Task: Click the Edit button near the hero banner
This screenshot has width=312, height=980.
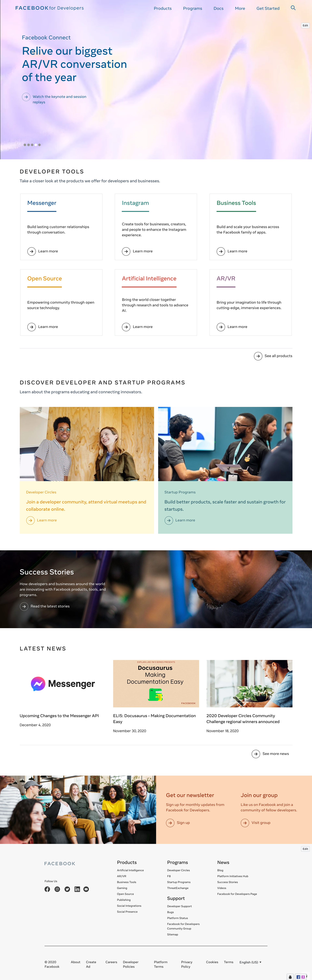Action: (305, 26)
